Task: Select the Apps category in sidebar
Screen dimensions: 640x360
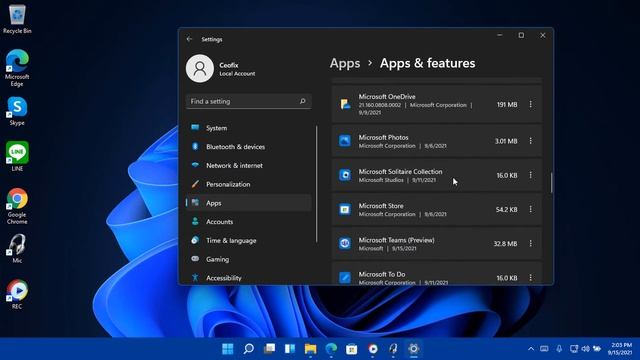Action: pos(249,203)
